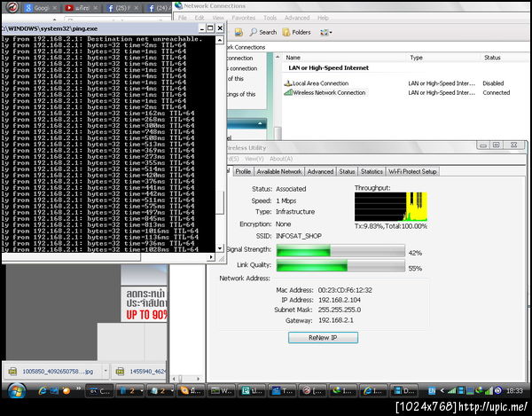Close the Facebook (25) browser tab
The image size is (532, 416).
pos(136,7)
